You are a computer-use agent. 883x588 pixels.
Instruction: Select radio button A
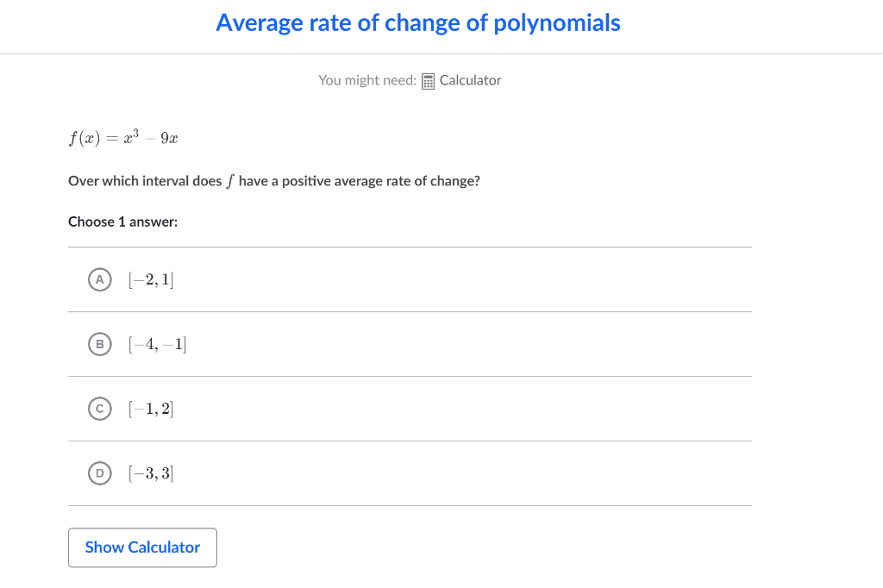(100, 279)
